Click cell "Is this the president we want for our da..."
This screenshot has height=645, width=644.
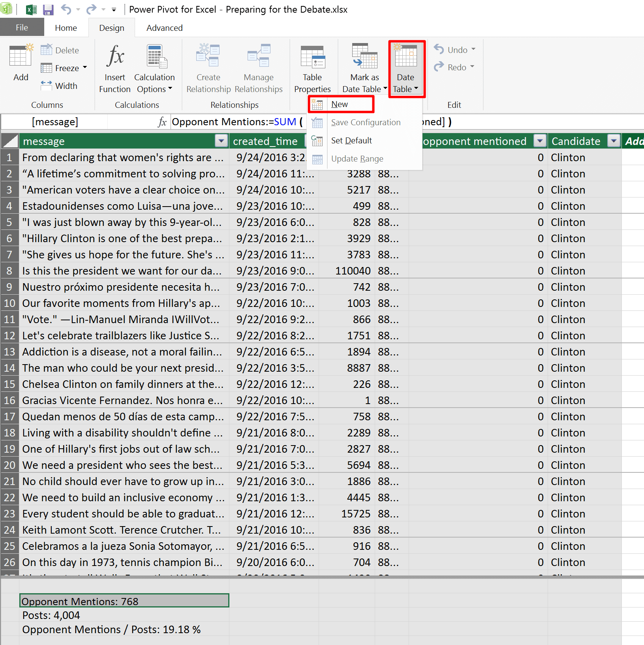point(124,271)
